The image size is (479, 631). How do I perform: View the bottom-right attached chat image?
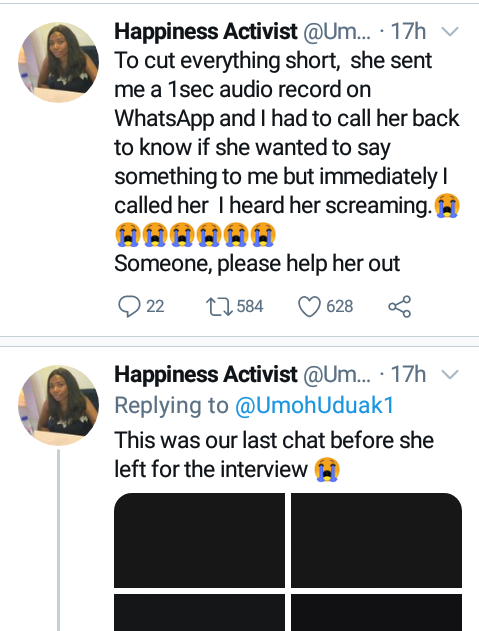point(376,612)
